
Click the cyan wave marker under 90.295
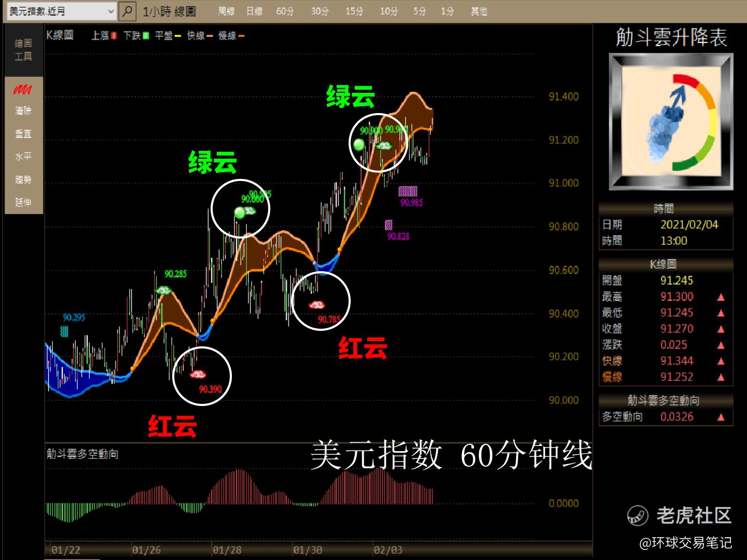tap(64, 331)
